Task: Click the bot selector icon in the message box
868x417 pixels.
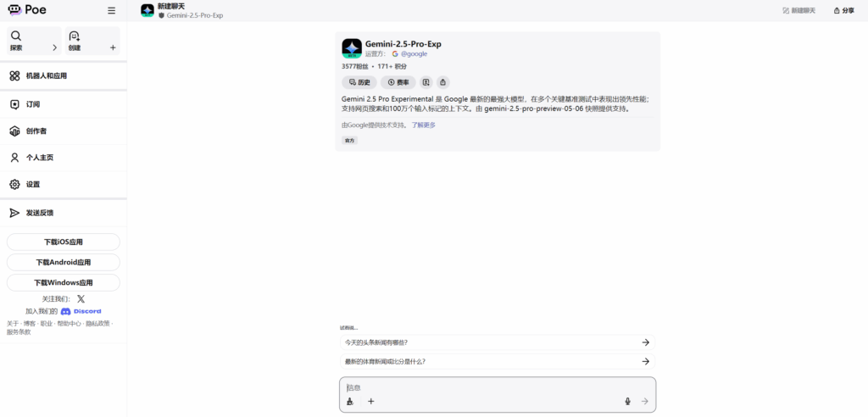Action: [x=350, y=402]
